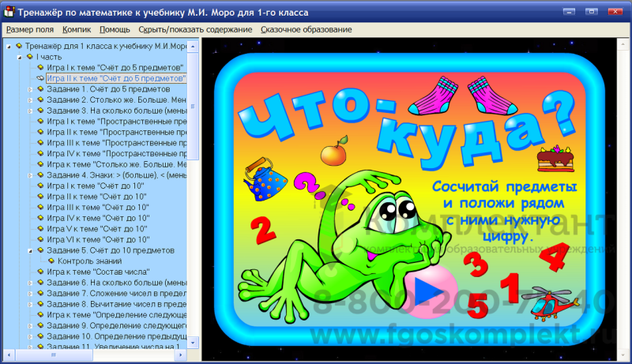Expand "Задание 4. Знаки" node

[x=30, y=175]
